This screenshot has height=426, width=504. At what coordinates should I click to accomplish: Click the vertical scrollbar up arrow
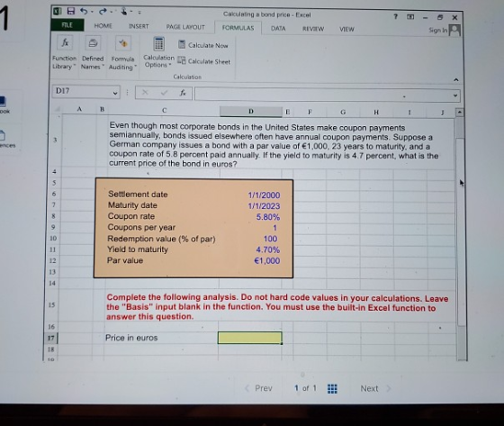pyautogui.click(x=460, y=113)
